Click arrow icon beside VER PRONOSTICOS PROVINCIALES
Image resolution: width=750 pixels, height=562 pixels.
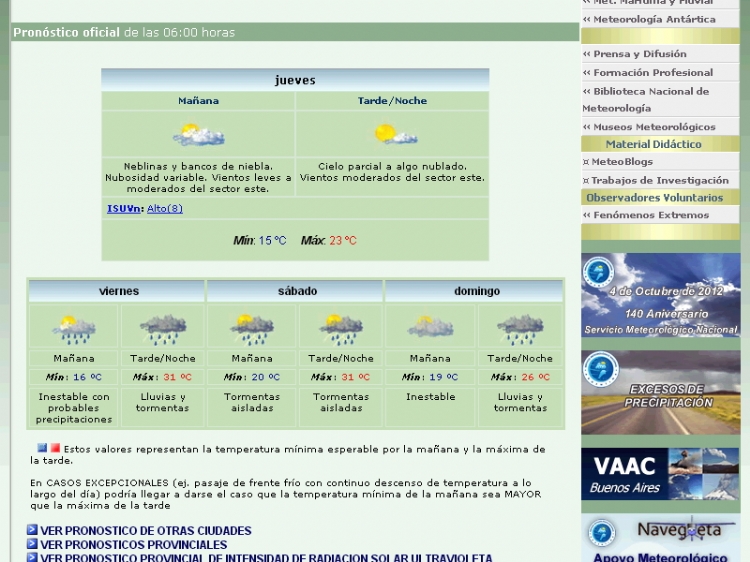32,544
